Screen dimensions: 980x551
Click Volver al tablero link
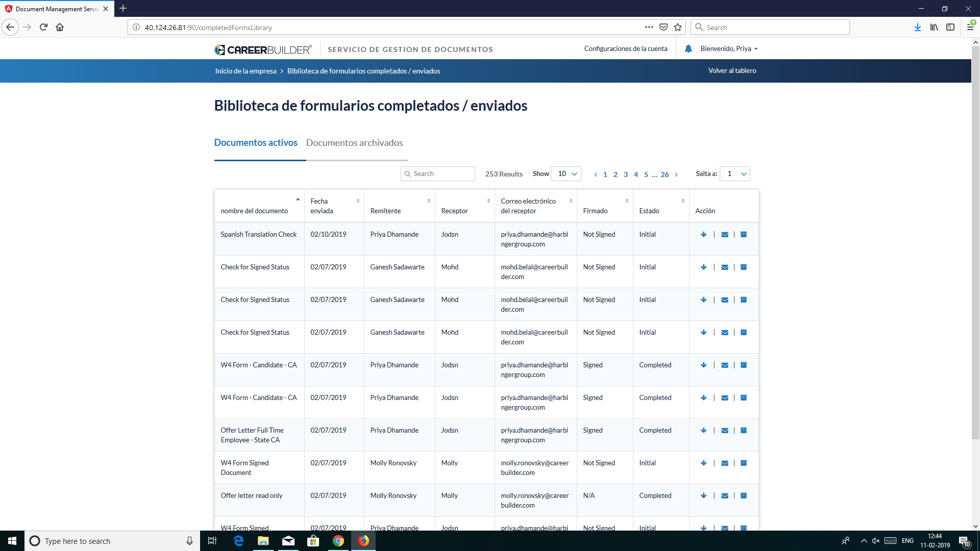click(732, 71)
